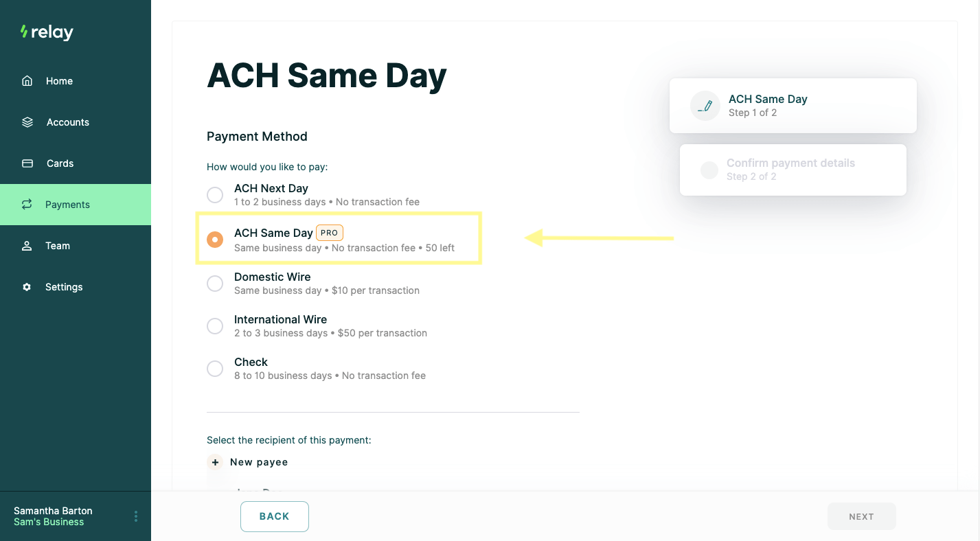Screen dimensions: 980x541
Task: Choose International Wire payment method
Action: [x=215, y=326]
